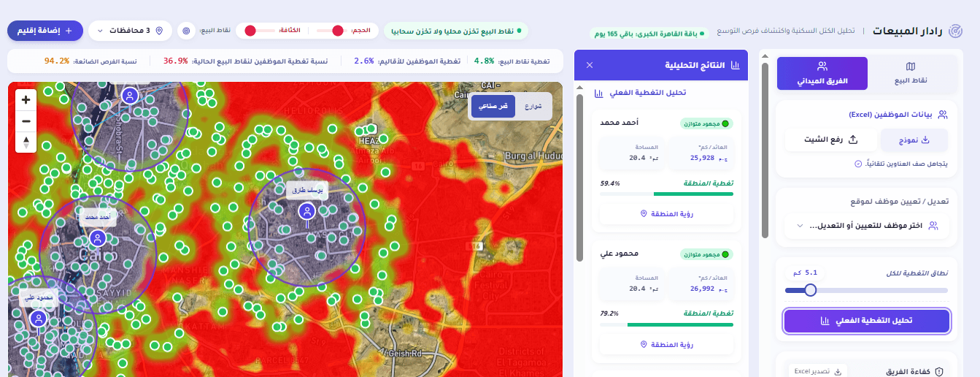Image resolution: width=980 pixels, height=377 pixels.
Task: Switch to the نقاط البيع sidebar tab
Action: click(x=910, y=73)
